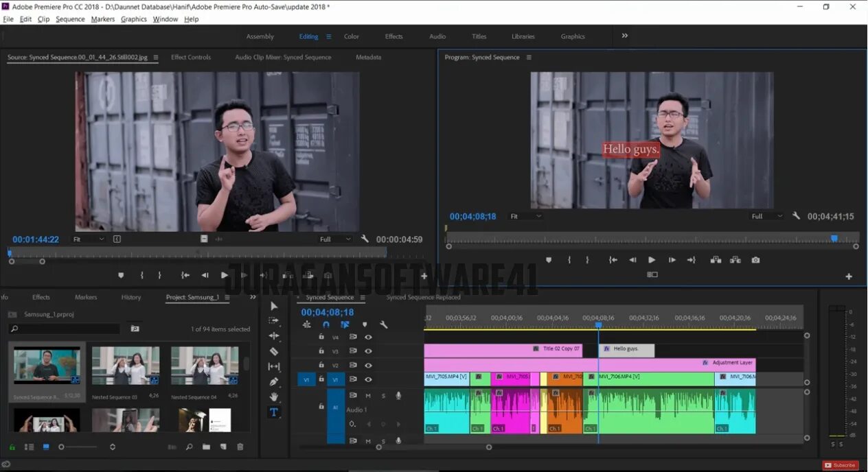
Task: Open Program monitor Full resolution dropdown
Action: (x=767, y=216)
